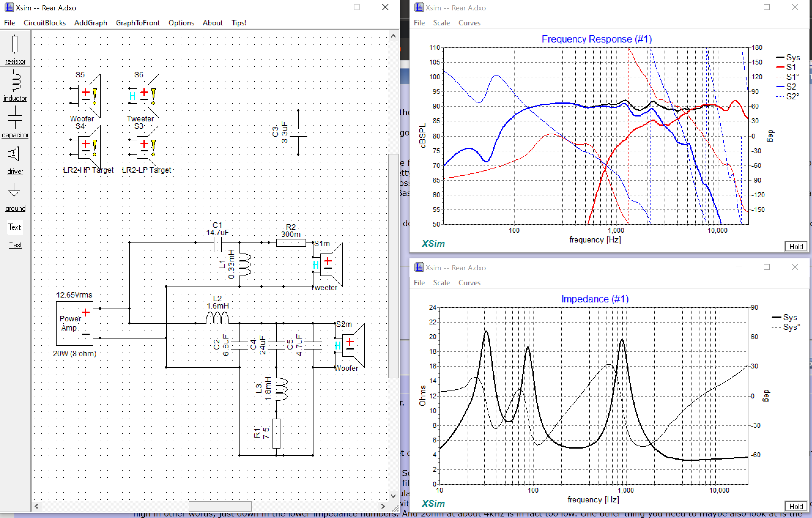Viewport: 812px width, 518px height.
Task: Open Curves menu in Frequency Response window
Action: pyautogui.click(x=469, y=23)
